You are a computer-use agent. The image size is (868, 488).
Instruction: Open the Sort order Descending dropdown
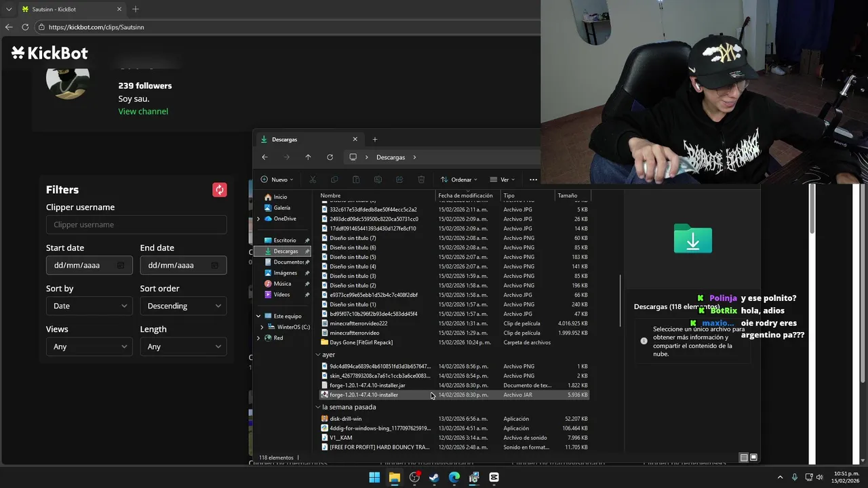pos(183,306)
